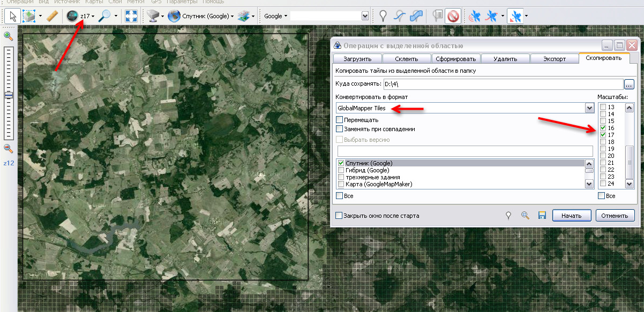Screen dimensions: 644x312
Task: Enable the Перемещать checkbox
Action: click(x=339, y=120)
